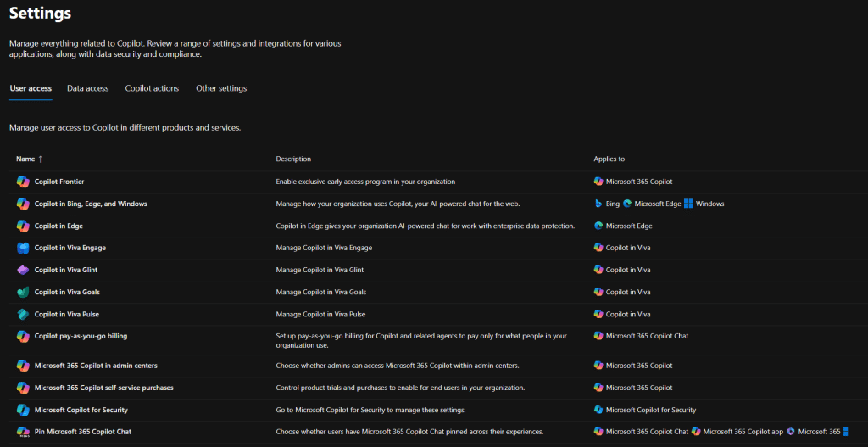Click the Copilot in Viva icon for Viva Glint
Image resolution: width=868 pixels, height=447 pixels.
point(598,270)
